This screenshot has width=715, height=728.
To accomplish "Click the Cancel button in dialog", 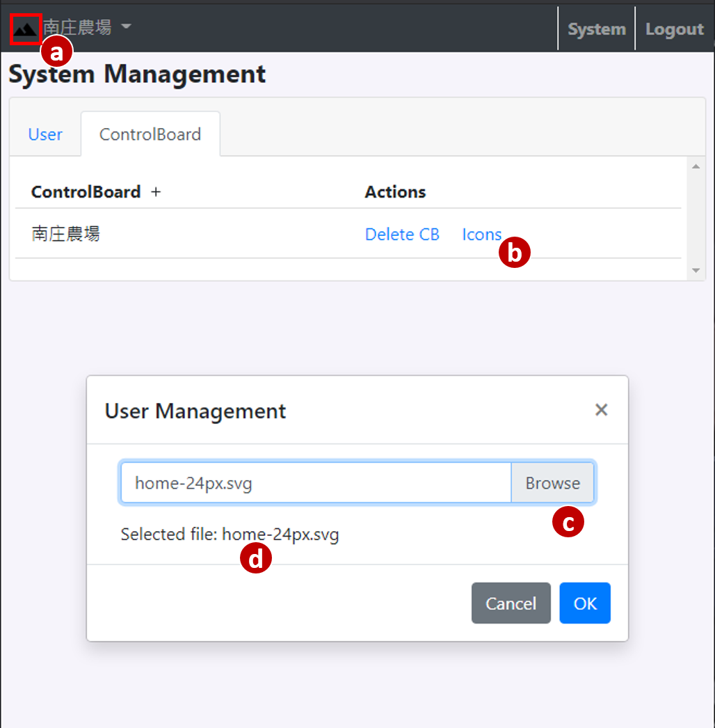I will [511, 603].
